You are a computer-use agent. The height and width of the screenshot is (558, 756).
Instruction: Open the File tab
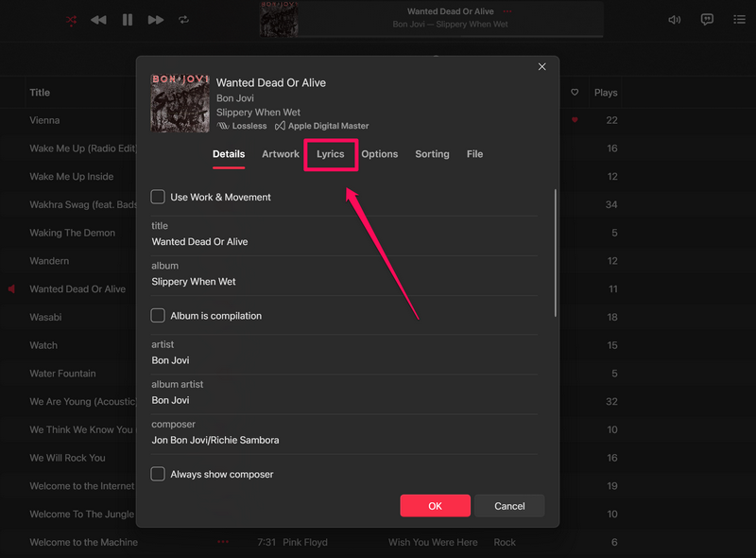coord(474,154)
